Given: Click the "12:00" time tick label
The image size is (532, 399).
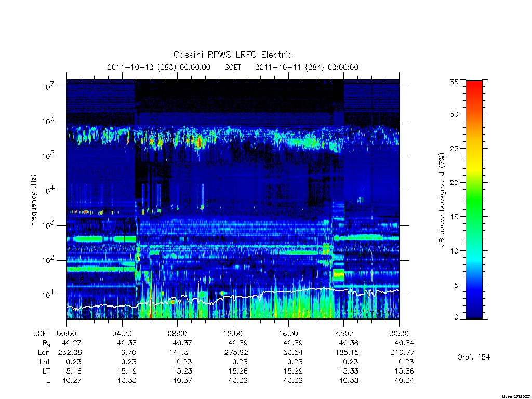Looking at the screenshot, I should [233, 334].
